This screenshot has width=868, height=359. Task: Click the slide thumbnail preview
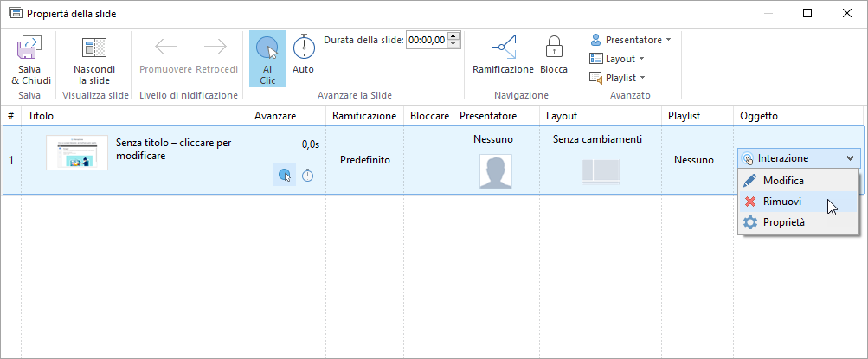77,152
